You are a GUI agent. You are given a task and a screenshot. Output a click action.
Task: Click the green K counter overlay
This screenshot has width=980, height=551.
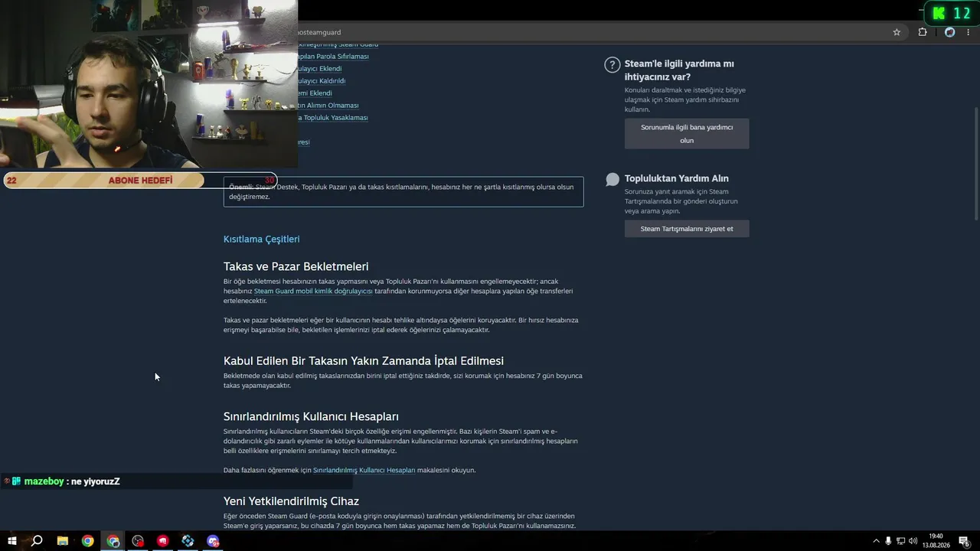point(951,13)
